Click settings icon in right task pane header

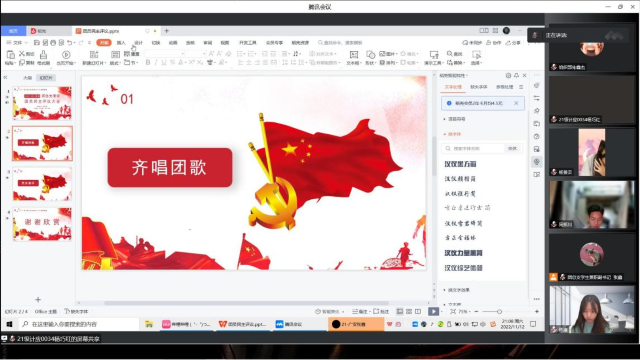click(508, 76)
